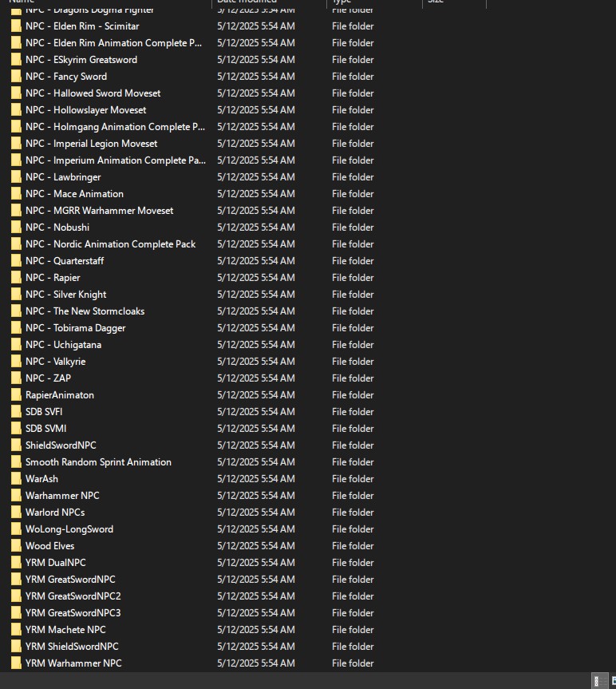Click date modified cell in YRM DualNPC row

click(x=256, y=563)
